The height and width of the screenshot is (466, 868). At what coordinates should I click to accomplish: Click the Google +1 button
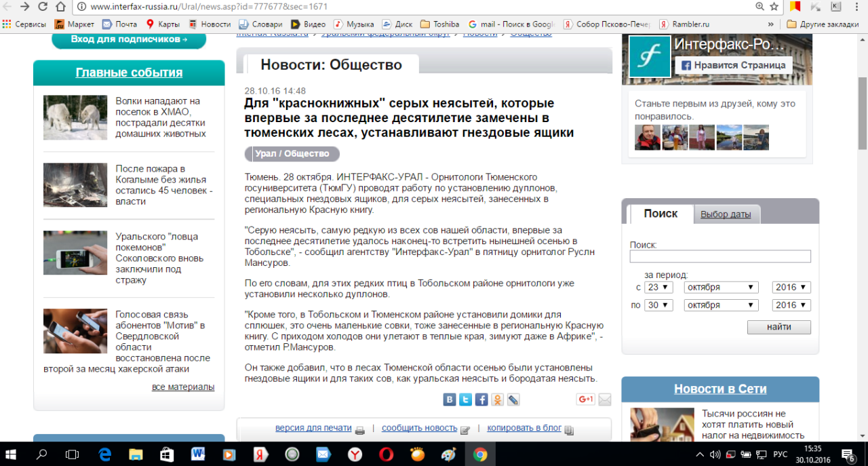click(x=585, y=400)
